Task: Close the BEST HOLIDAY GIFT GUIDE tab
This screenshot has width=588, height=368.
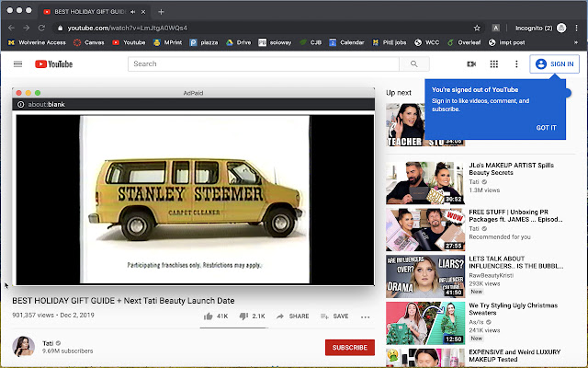Action: pyautogui.click(x=143, y=12)
